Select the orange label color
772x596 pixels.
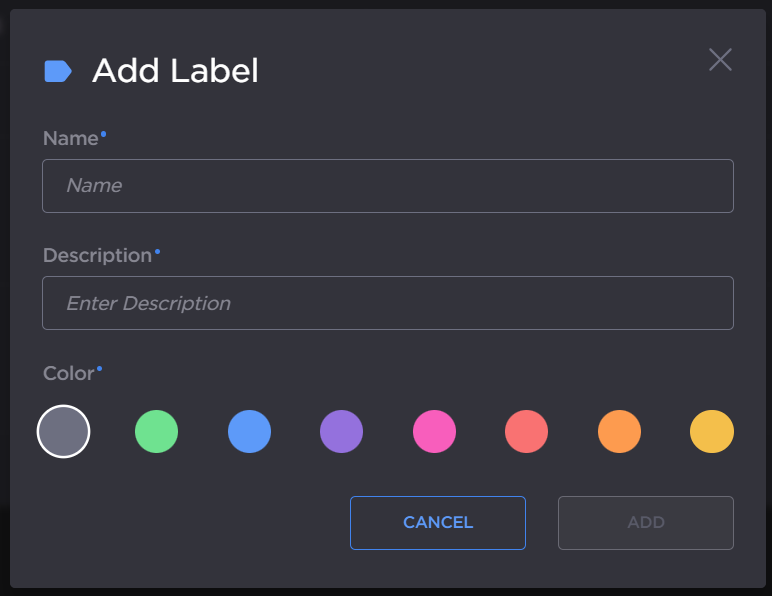point(619,432)
